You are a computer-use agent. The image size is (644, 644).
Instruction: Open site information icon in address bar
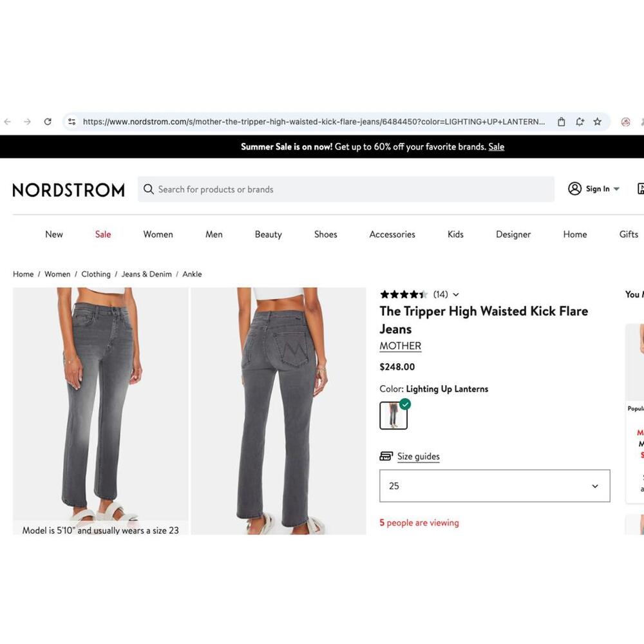tap(72, 122)
